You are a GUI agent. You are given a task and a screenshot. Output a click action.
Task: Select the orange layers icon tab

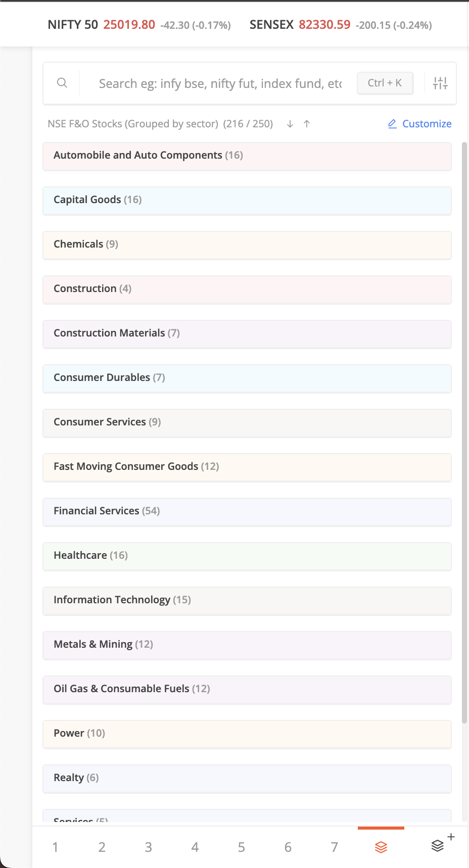tap(381, 847)
